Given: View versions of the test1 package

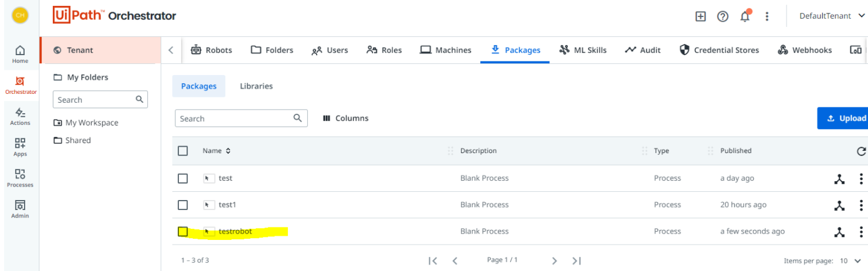Looking at the screenshot, I should point(839,205).
